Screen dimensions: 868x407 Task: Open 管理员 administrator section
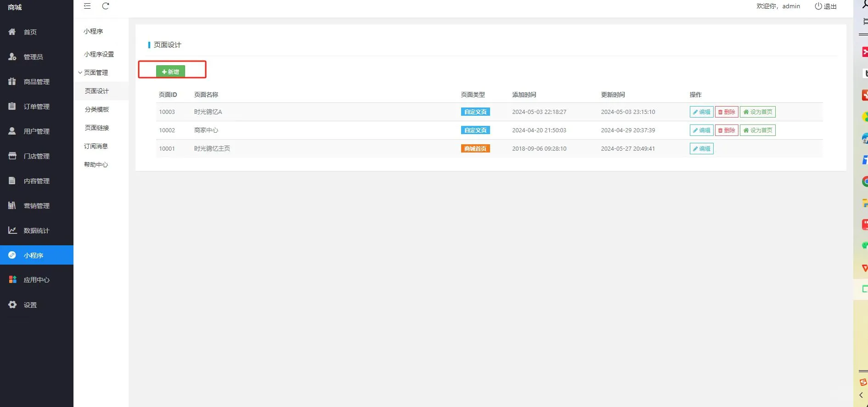pos(37,57)
